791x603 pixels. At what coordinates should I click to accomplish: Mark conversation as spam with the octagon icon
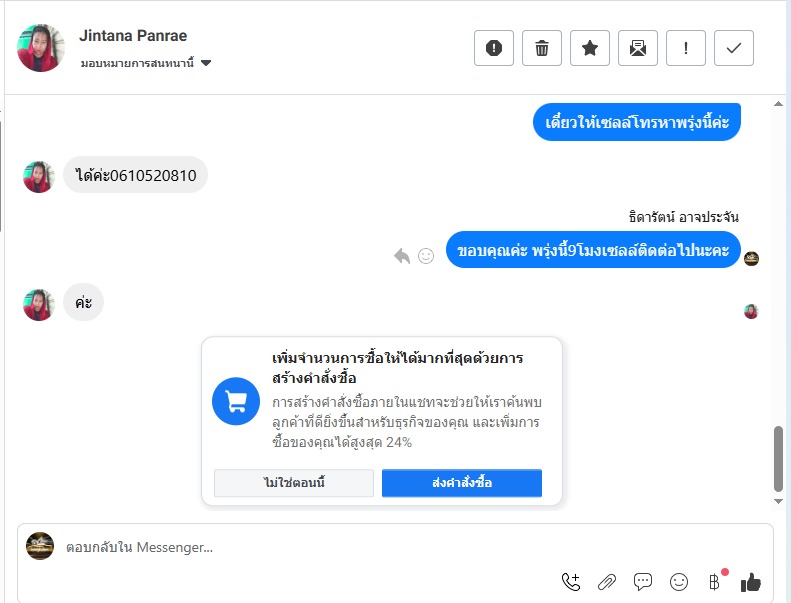(x=493, y=48)
